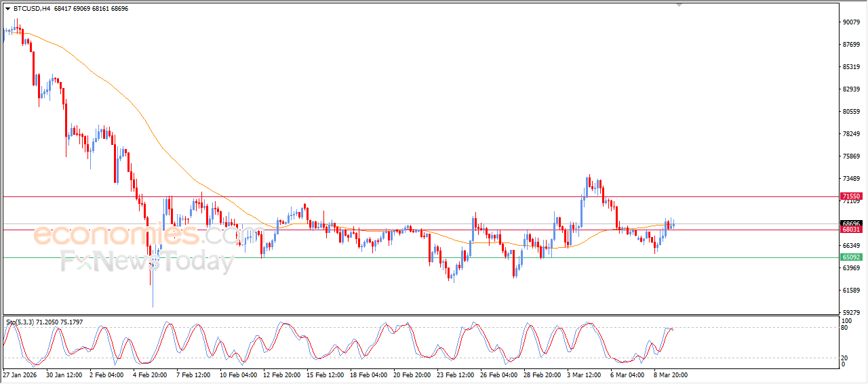Click the 78249 price axis label
Image resolution: width=868 pixels, height=384 pixels.
pyautogui.click(x=851, y=134)
